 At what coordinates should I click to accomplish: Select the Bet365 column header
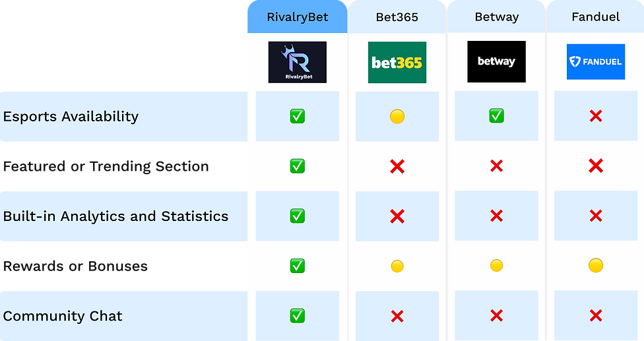coord(397,17)
